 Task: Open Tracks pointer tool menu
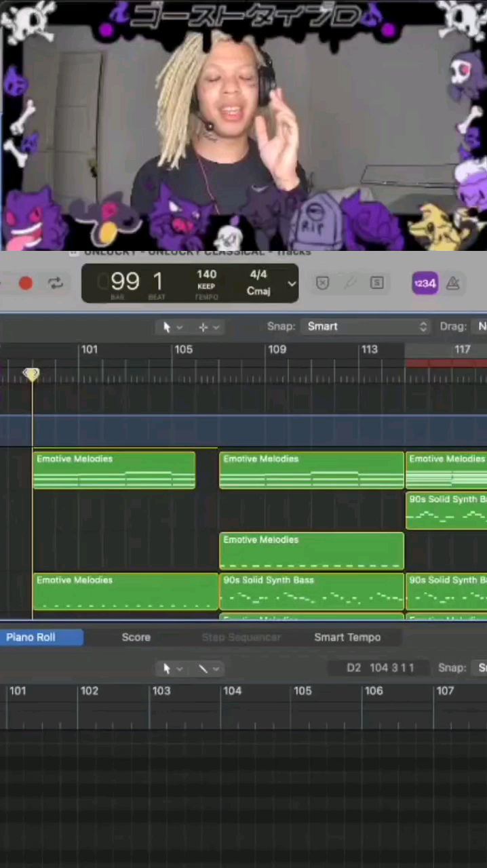(x=172, y=327)
